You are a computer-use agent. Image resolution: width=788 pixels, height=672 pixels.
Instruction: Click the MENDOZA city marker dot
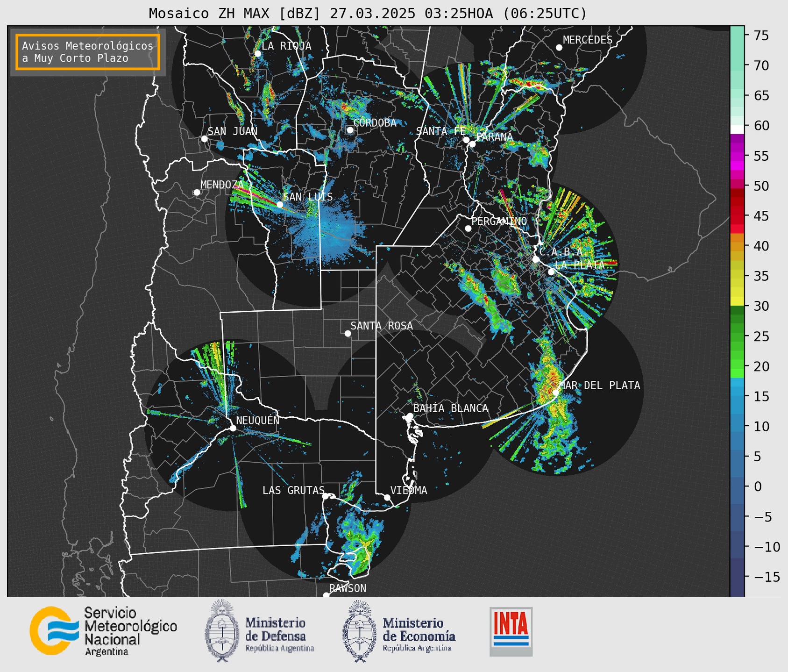(x=197, y=193)
